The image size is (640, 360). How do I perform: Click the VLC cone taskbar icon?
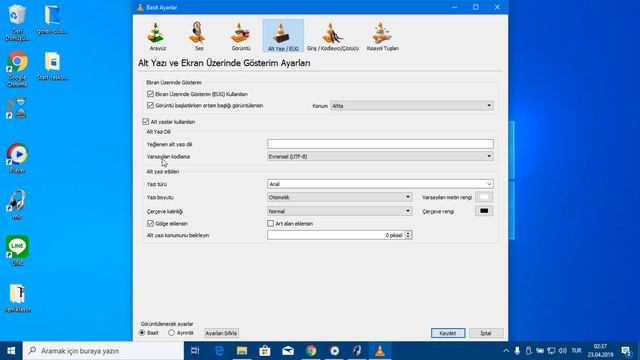click(x=380, y=351)
